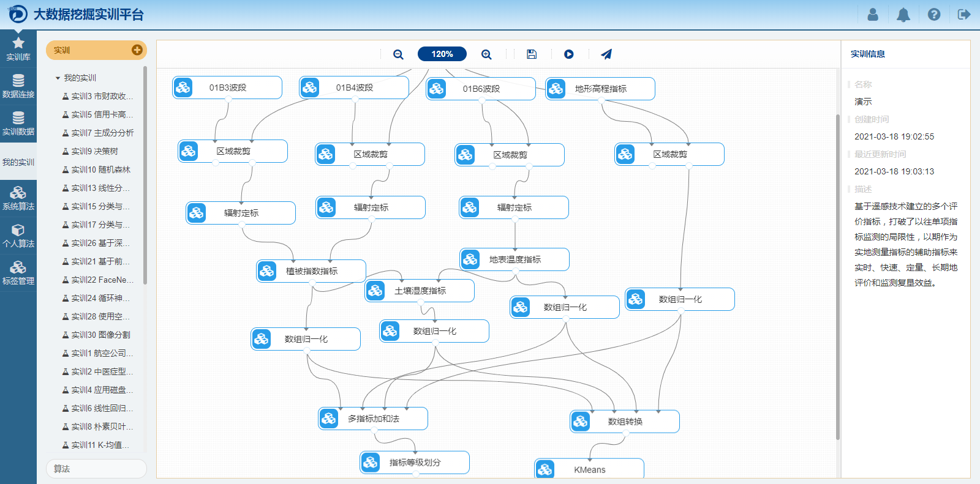The width and height of the screenshot is (980, 484).
Task: Collapse the 我的实训 tree folder
Action: tap(58, 78)
